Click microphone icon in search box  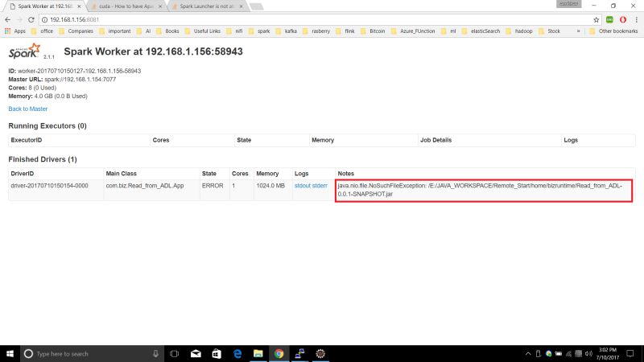155,354
